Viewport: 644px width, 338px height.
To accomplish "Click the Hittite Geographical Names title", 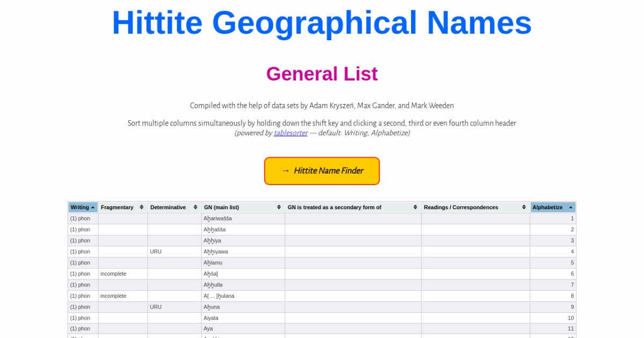I will click(322, 23).
